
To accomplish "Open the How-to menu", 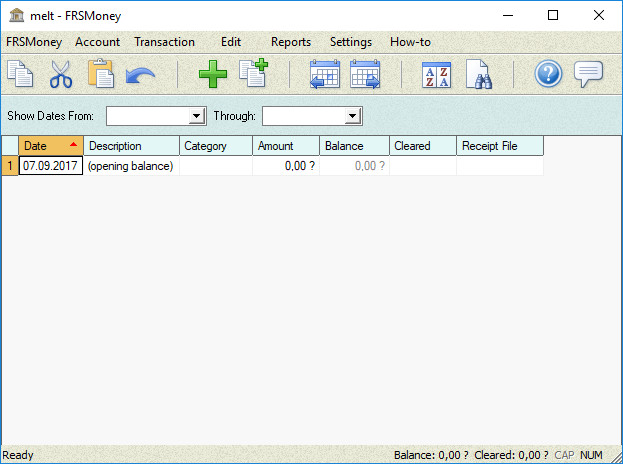I will click(410, 42).
